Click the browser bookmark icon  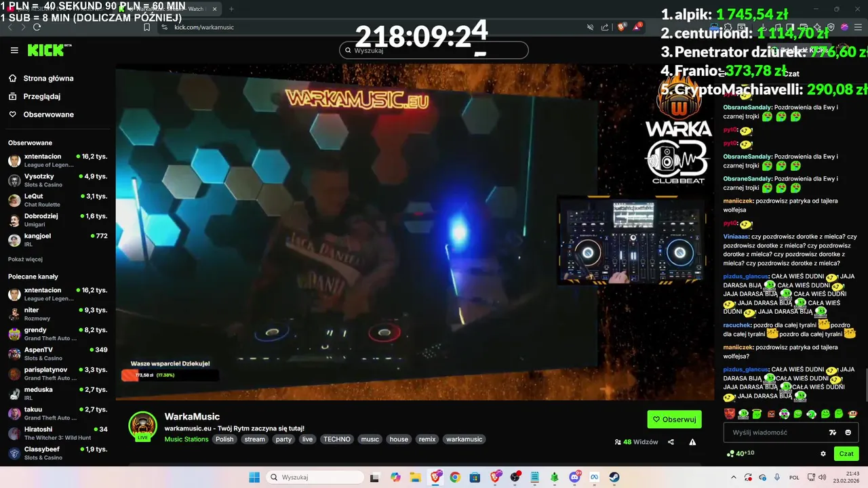click(146, 27)
